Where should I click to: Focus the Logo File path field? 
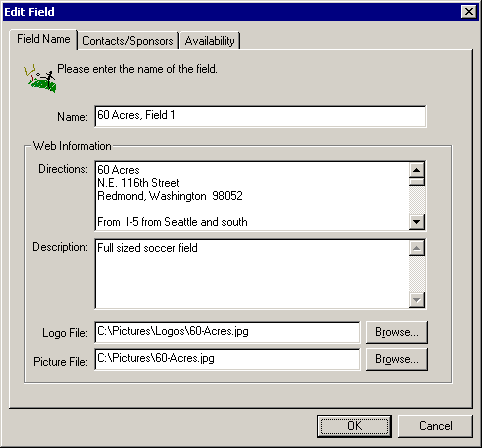tap(227, 332)
